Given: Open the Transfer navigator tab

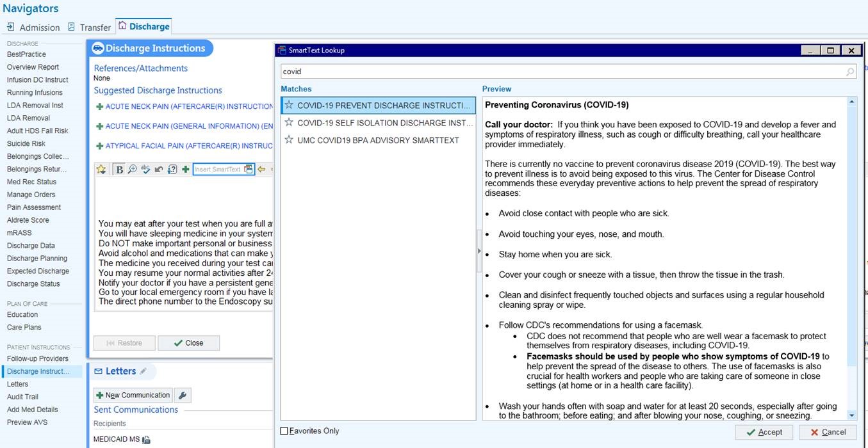Looking at the screenshot, I should [88, 28].
